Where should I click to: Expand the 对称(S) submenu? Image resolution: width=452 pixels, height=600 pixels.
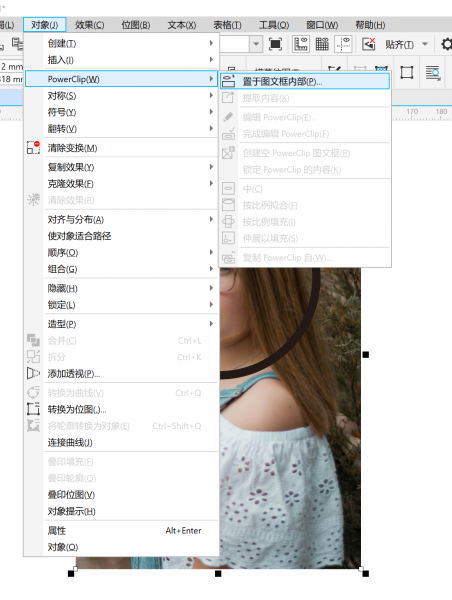[x=121, y=95]
